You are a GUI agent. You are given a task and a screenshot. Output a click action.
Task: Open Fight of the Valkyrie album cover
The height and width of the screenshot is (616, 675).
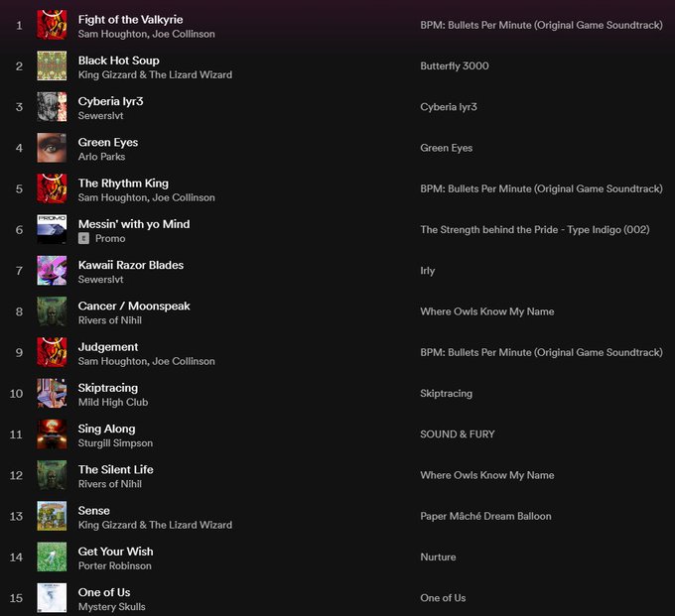point(52,25)
